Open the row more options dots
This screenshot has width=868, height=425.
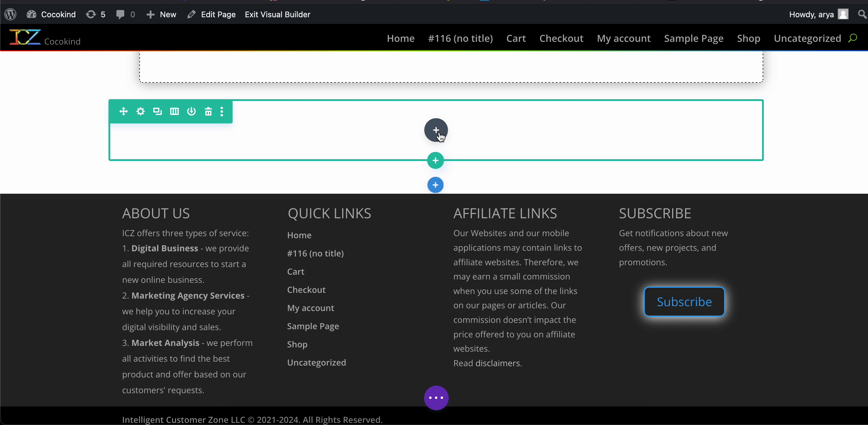[222, 111]
